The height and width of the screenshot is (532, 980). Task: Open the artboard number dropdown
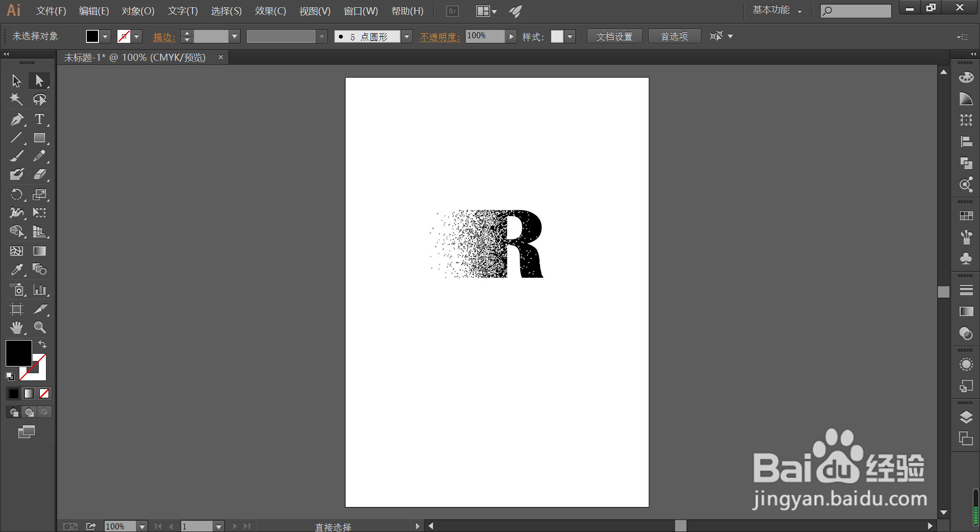[219, 526]
